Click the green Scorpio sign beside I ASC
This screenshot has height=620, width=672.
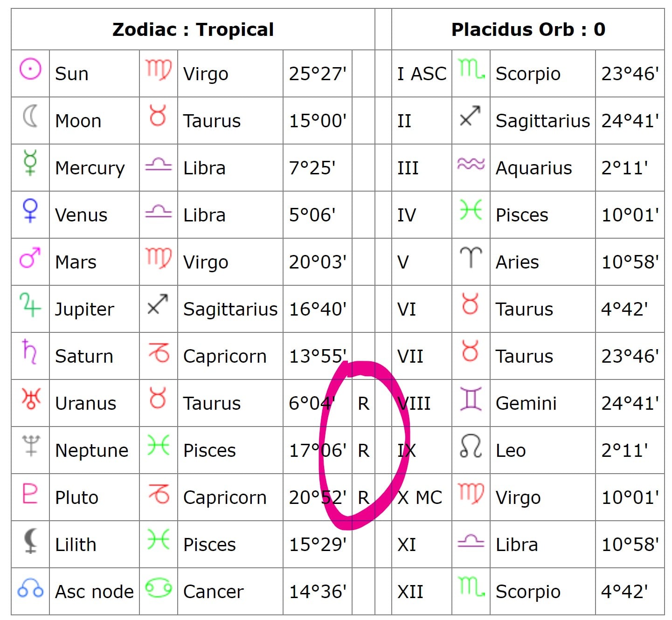[471, 69]
